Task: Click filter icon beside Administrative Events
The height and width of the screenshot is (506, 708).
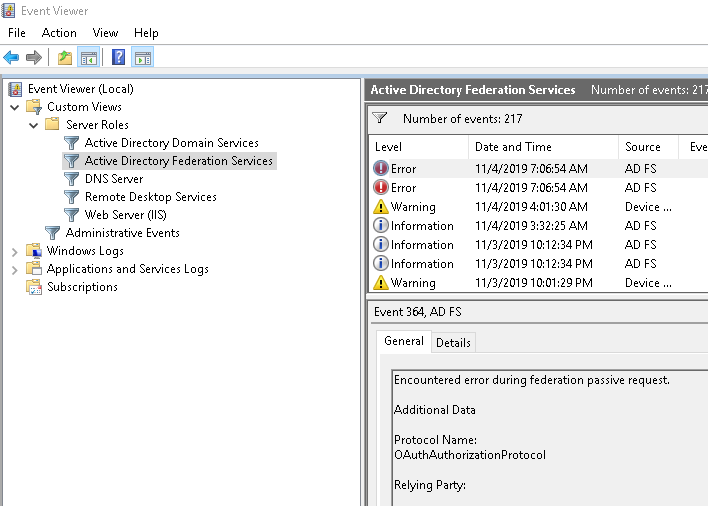Action: [x=52, y=233]
